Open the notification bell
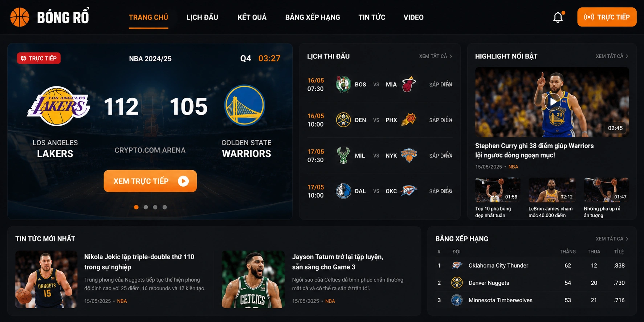This screenshot has width=644, height=322. (558, 17)
